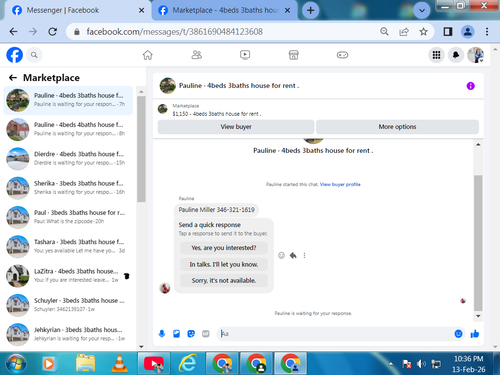
Task: Send quick response 'Yes, are you interested?'
Action: pos(224,248)
